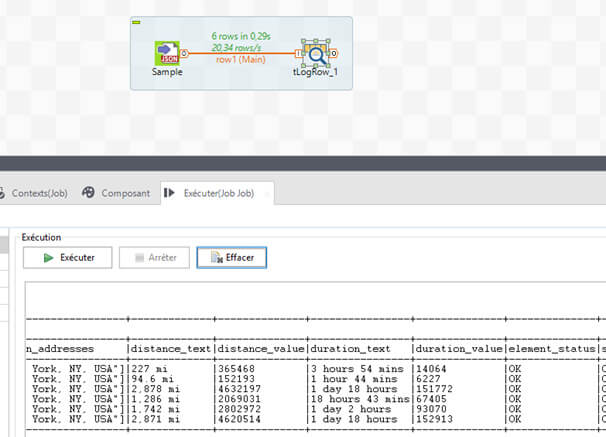This screenshot has height=437, width=606.
Task: Click the n_addresses column header
Action: coord(60,349)
